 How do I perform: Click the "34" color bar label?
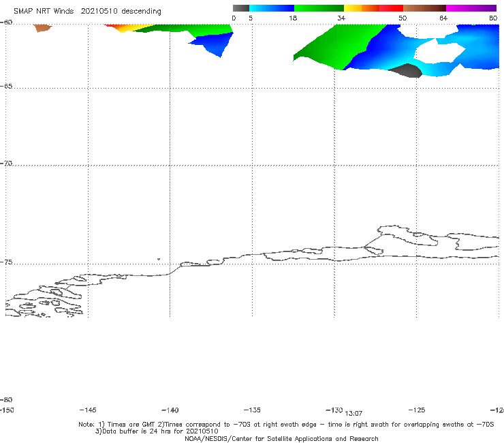pyautogui.click(x=341, y=18)
